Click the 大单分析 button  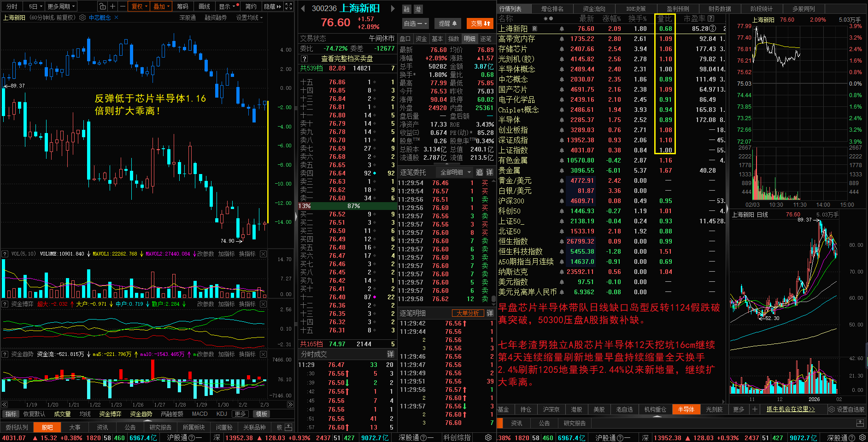pyautogui.click(x=468, y=313)
